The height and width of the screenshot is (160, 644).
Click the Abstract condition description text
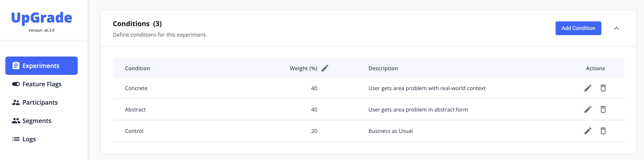point(418,109)
